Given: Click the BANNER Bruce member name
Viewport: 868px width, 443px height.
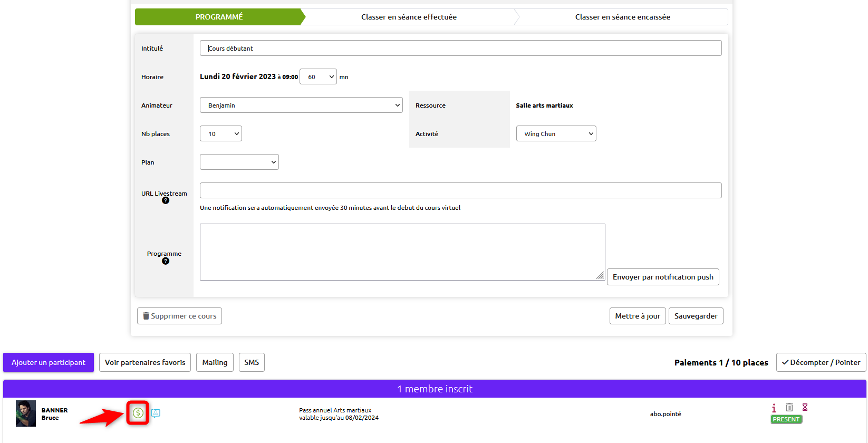Looking at the screenshot, I should pos(55,414).
